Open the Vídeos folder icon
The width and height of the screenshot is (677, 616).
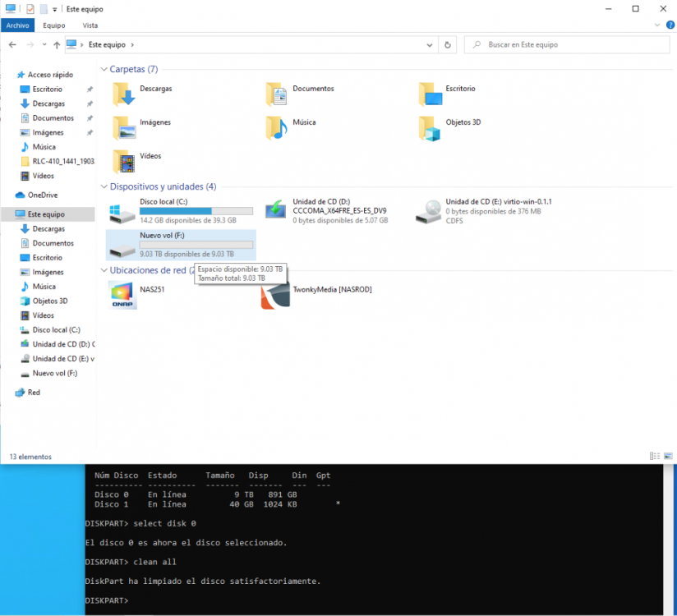pyautogui.click(x=124, y=162)
